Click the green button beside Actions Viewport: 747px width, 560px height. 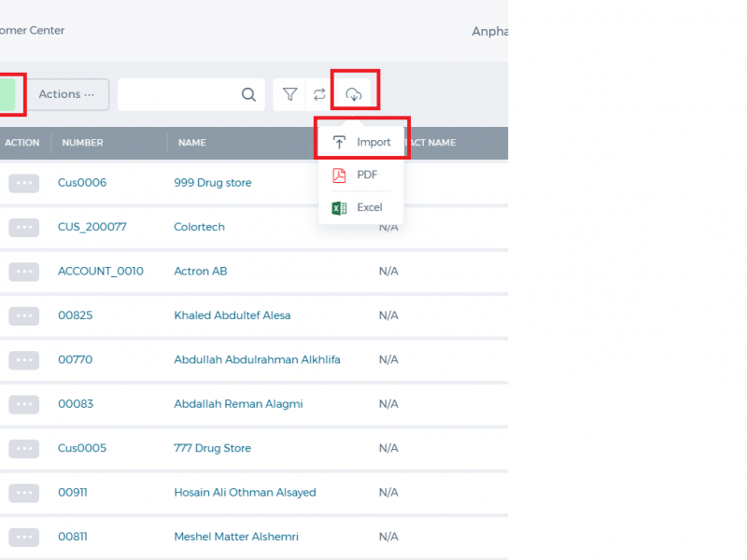[x=7, y=94]
